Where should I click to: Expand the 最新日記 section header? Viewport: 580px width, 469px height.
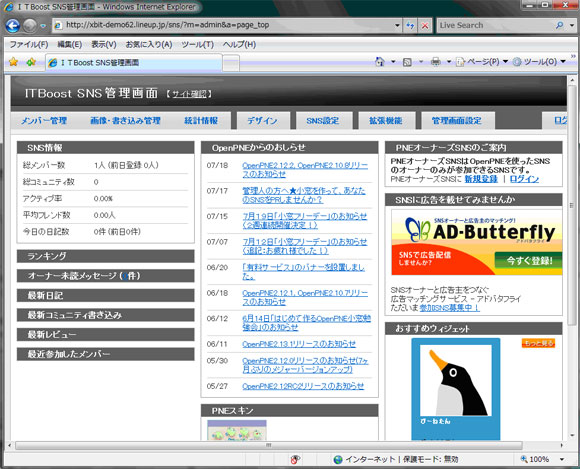pos(105,296)
